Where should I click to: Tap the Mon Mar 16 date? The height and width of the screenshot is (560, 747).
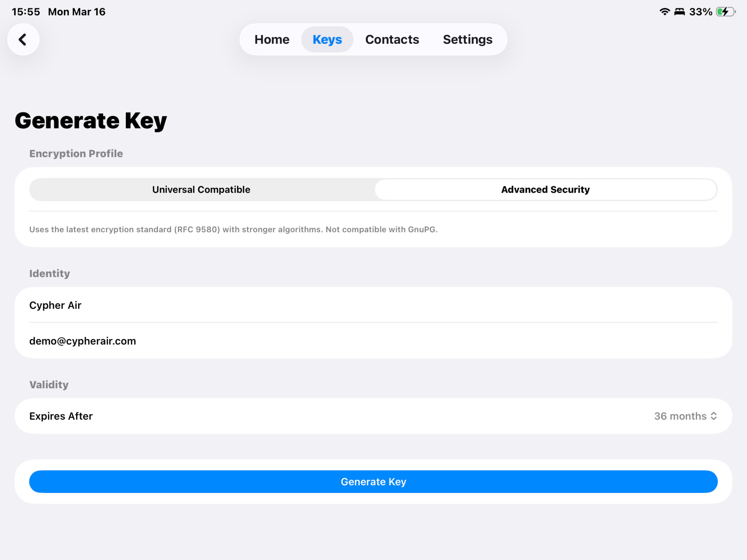click(x=77, y=12)
